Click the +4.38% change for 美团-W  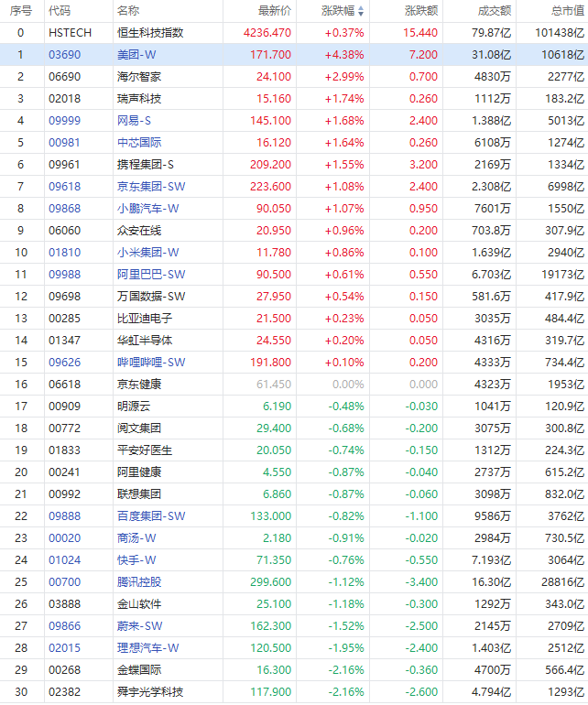point(344,55)
